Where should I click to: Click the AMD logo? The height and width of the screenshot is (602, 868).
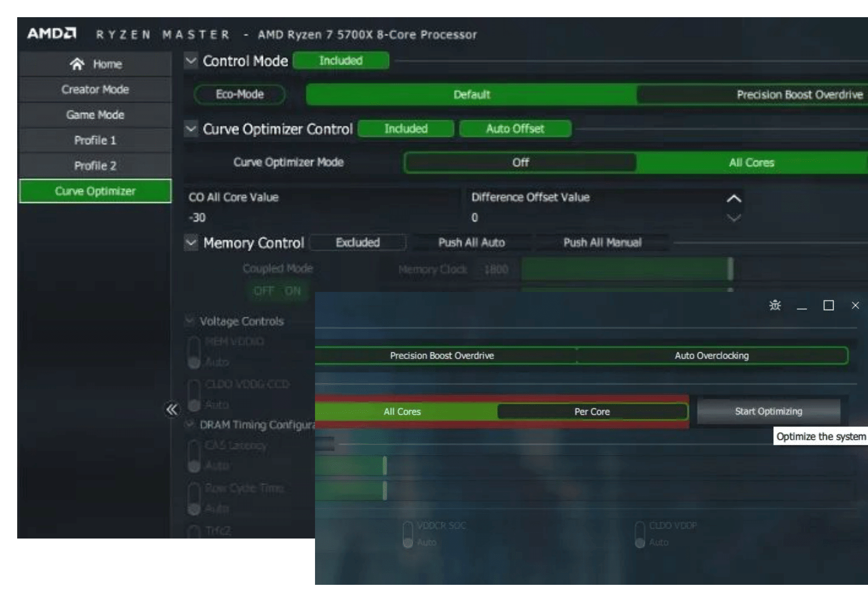(x=52, y=34)
